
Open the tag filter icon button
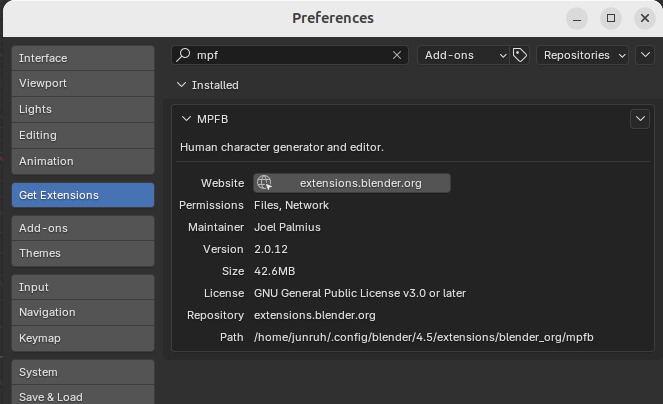520,56
